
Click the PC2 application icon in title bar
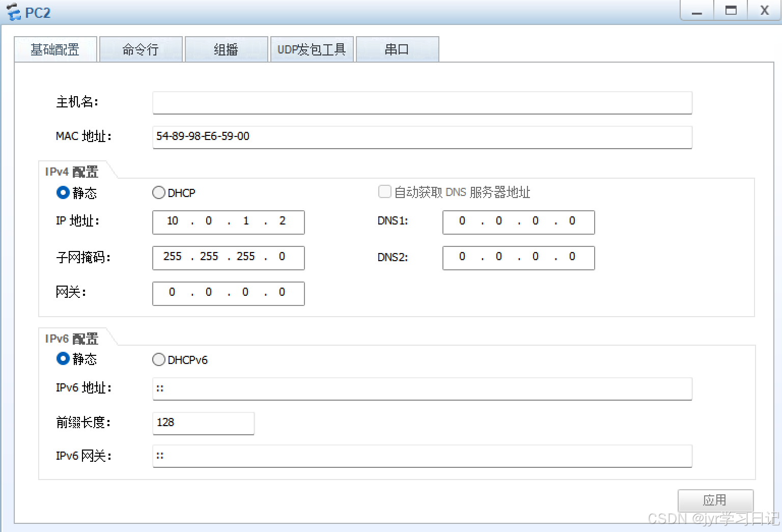(x=13, y=12)
